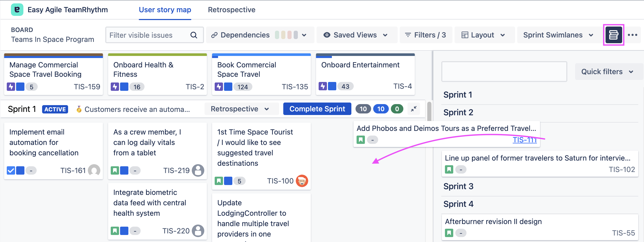Select the User story map tab
The width and height of the screenshot is (644, 242).
coord(165,10)
